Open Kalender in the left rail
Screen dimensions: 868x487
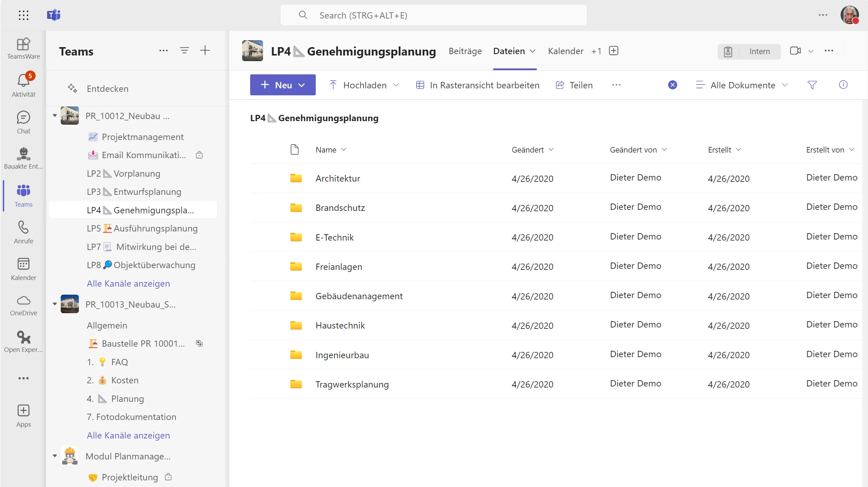[x=23, y=269]
